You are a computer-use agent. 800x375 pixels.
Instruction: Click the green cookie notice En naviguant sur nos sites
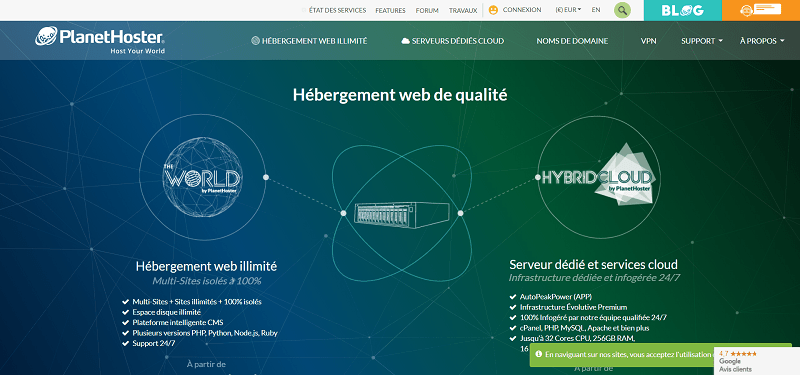621,354
